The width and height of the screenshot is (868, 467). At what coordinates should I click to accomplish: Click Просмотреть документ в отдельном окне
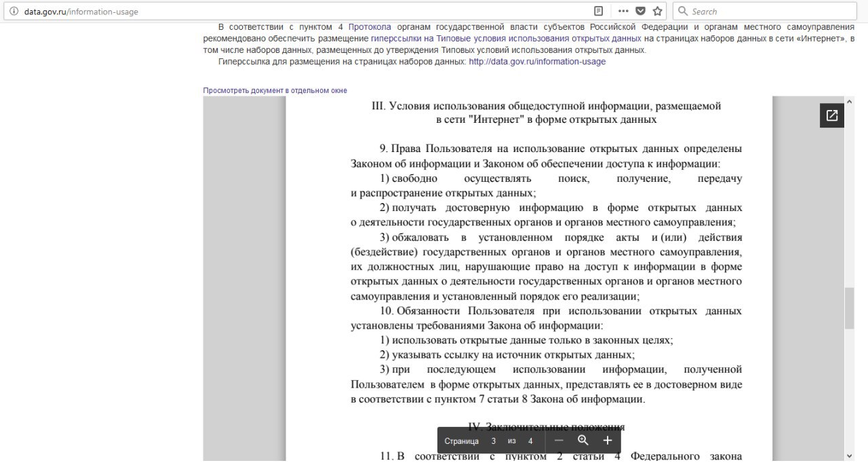[x=275, y=90]
